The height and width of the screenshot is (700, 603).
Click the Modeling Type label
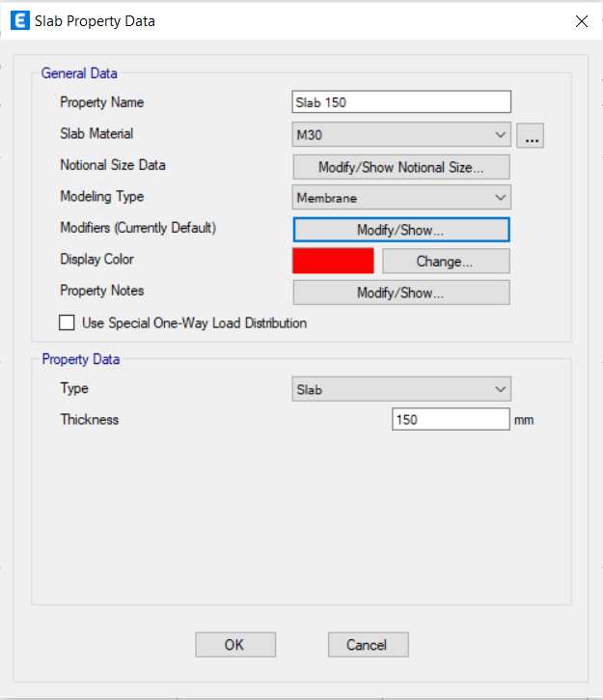102,197
